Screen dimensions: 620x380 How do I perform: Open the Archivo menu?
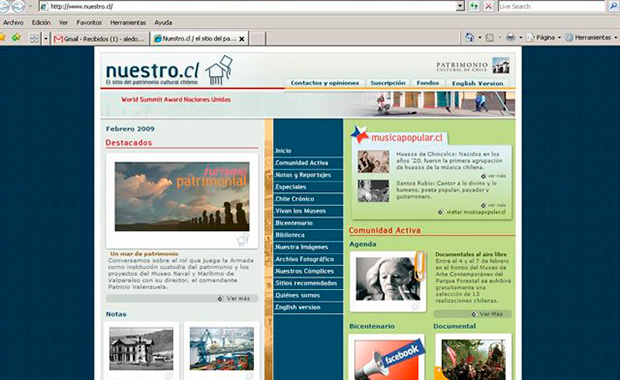[x=13, y=23]
